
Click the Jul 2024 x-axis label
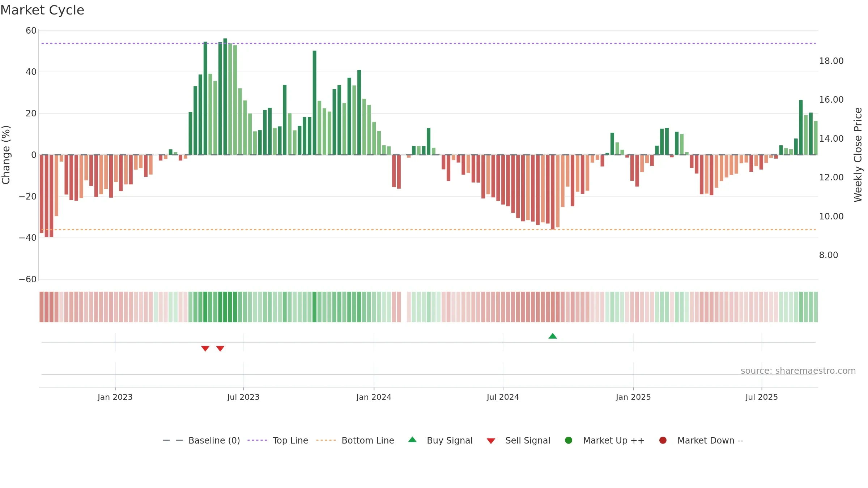pyautogui.click(x=503, y=397)
